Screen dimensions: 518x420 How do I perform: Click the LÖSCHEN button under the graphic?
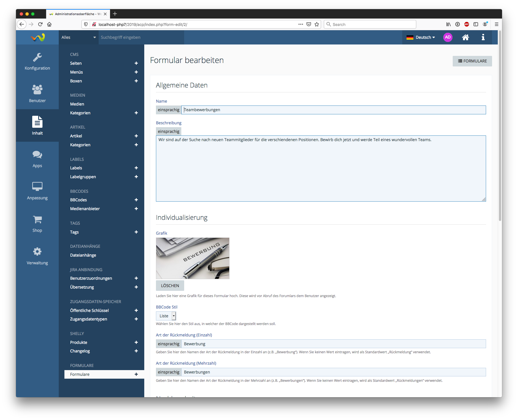[x=170, y=286]
